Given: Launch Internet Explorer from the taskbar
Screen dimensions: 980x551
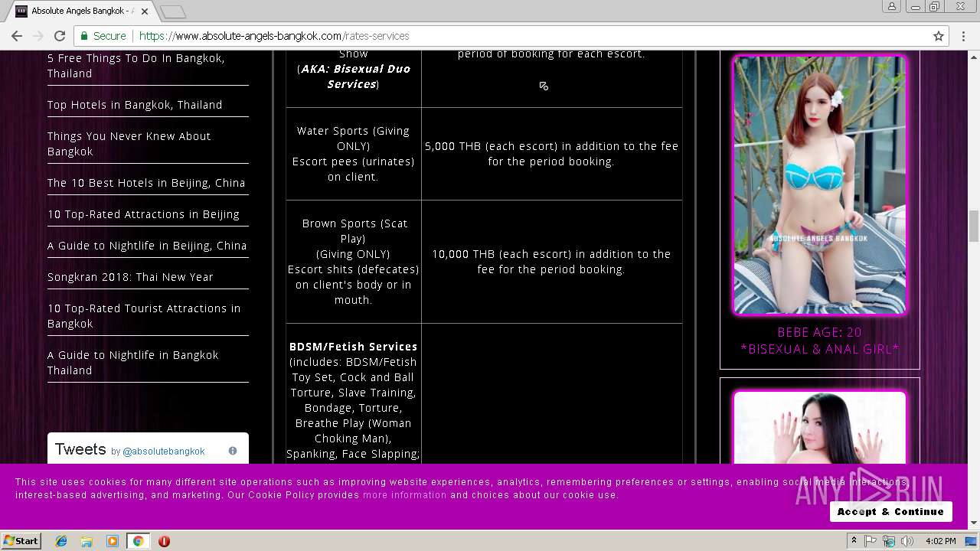Looking at the screenshot, I should click(x=61, y=541).
